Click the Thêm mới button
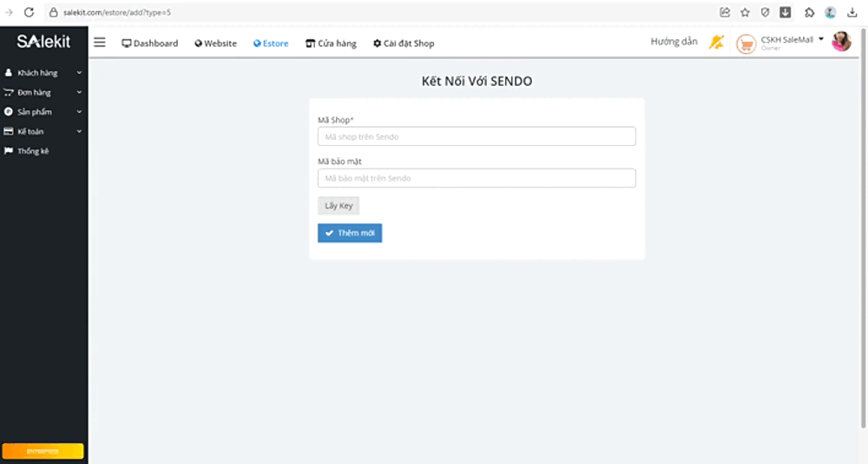This screenshot has width=868, height=464. (x=350, y=233)
